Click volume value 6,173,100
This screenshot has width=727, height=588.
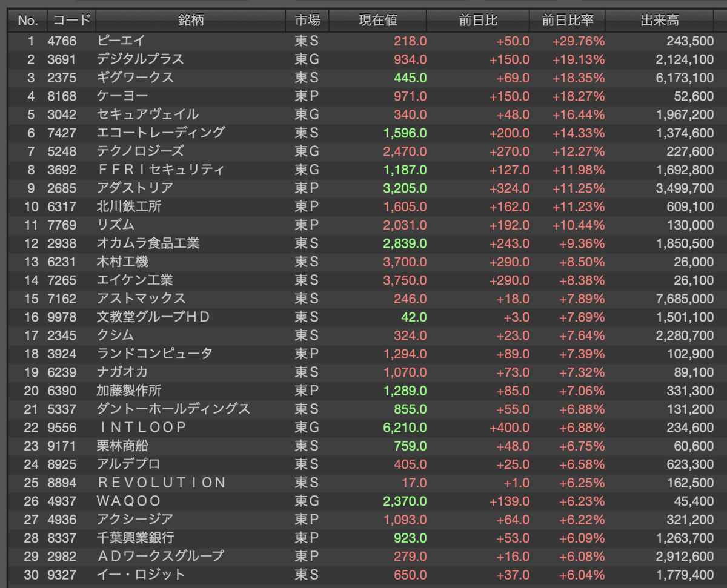(685, 78)
